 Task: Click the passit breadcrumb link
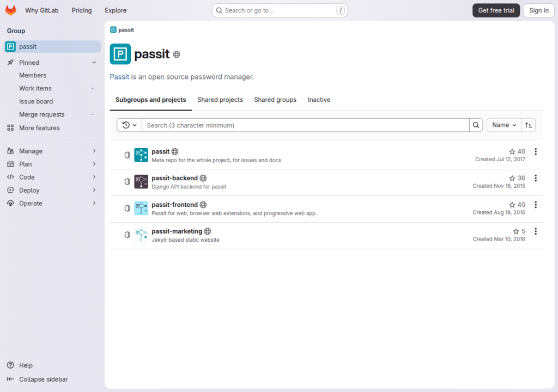[x=126, y=30]
